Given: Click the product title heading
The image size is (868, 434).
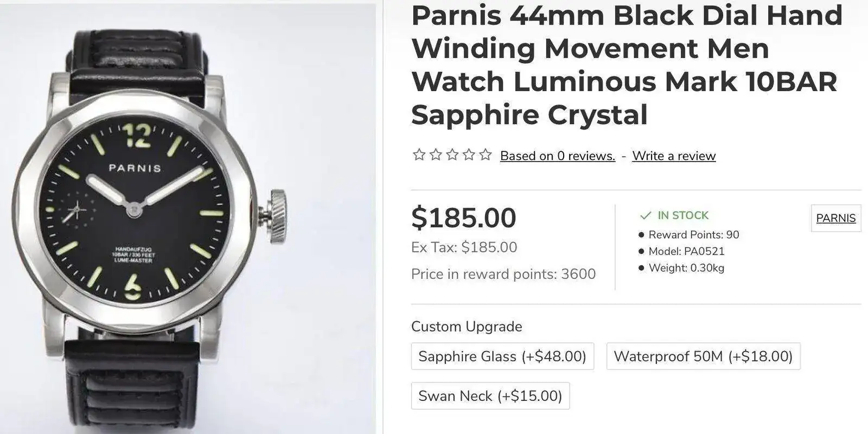Looking at the screenshot, I should pyautogui.click(x=627, y=65).
